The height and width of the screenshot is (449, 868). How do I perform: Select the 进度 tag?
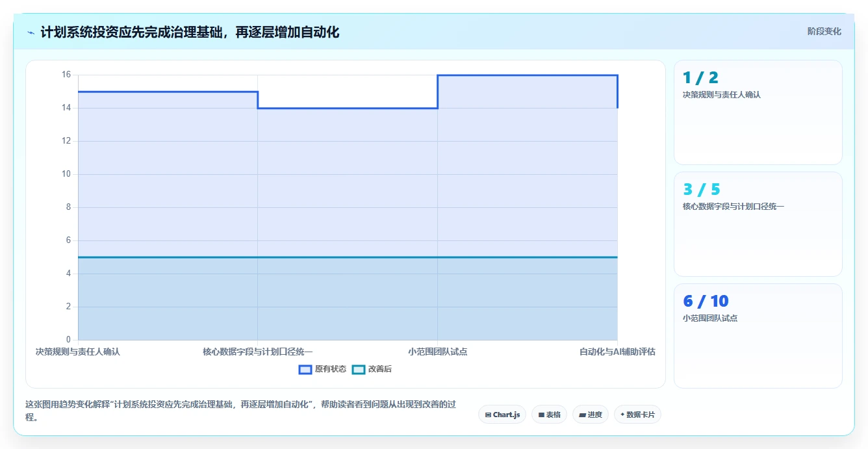590,415
